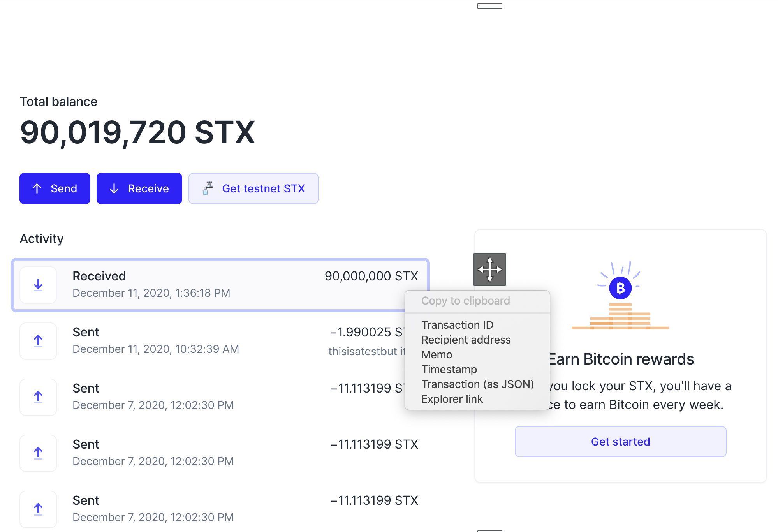Click the dark crosshair move icon
Image resolution: width=778 pixels, height=532 pixels.
490,269
